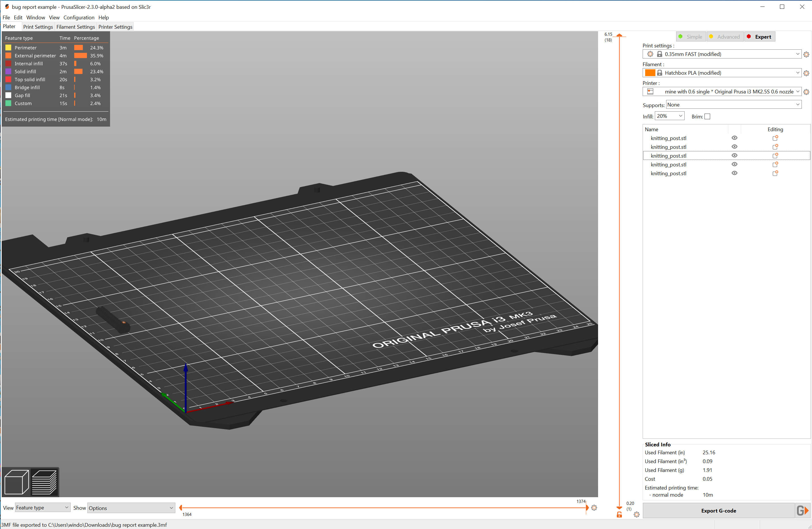Switch to layers preview view icon

(x=44, y=482)
